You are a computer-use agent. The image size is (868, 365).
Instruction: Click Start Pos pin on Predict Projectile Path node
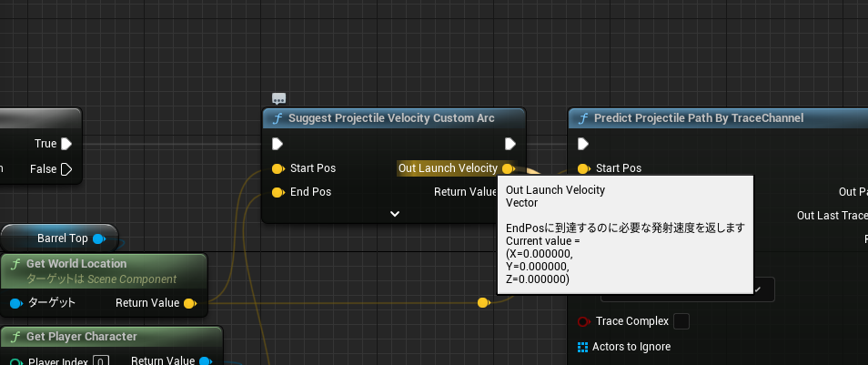(583, 168)
